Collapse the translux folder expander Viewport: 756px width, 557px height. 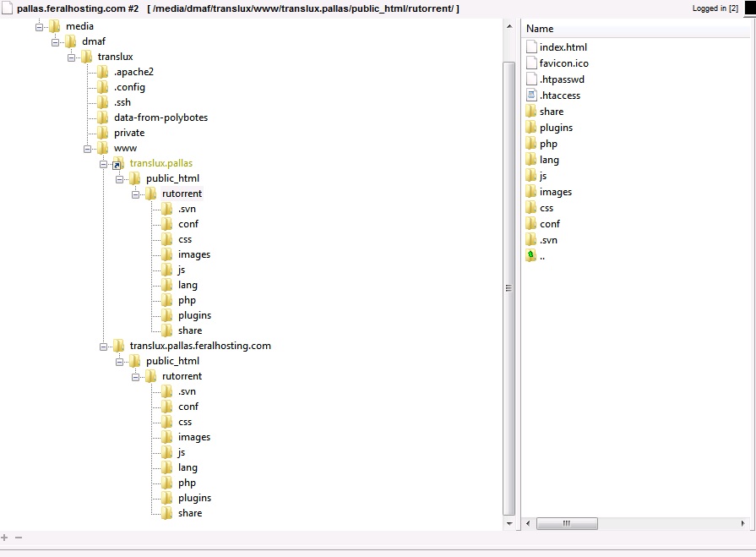[x=71, y=57]
